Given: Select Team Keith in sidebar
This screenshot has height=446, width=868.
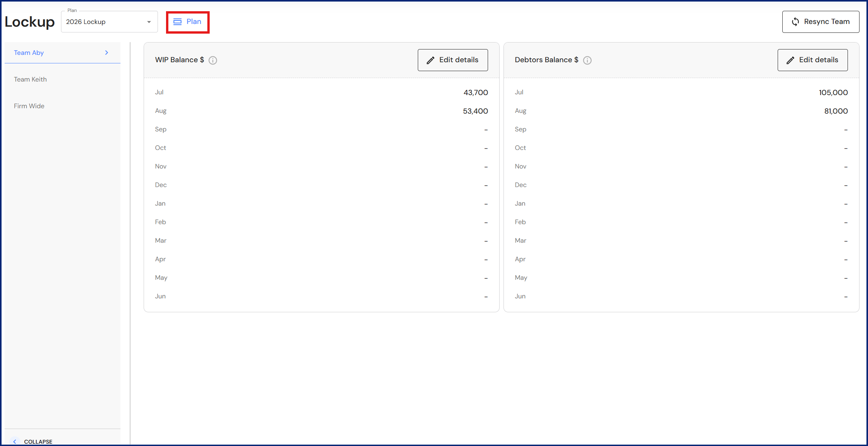Looking at the screenshot, I should coord(31,79).
